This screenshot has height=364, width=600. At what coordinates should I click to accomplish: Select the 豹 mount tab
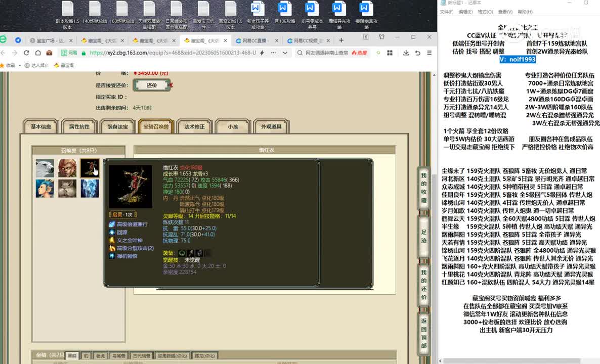click(86, 355)
